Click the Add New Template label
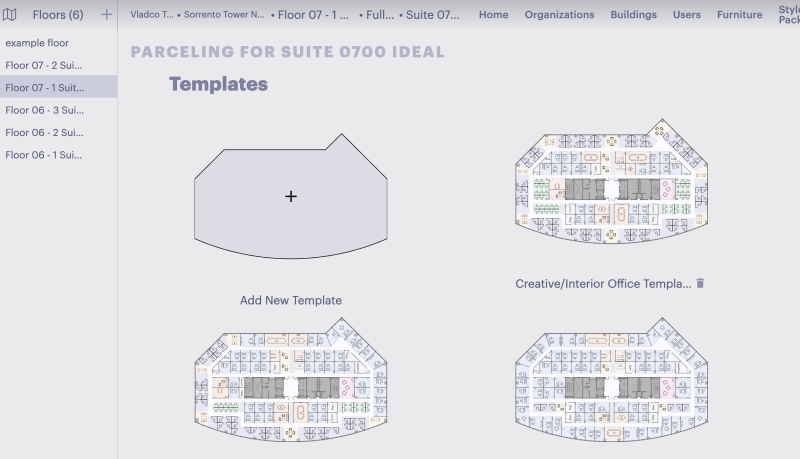The height and width of the screenshot is (459, 800). pyautogui.click(x=291, y=300)
